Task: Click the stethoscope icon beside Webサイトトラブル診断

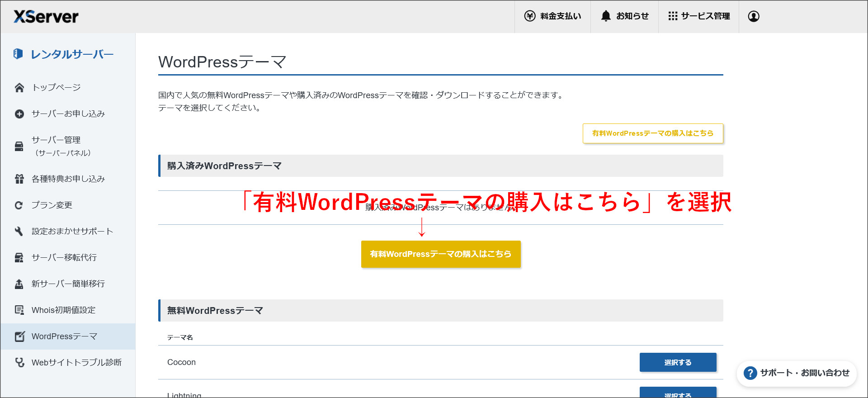Action: coord(19,363)
